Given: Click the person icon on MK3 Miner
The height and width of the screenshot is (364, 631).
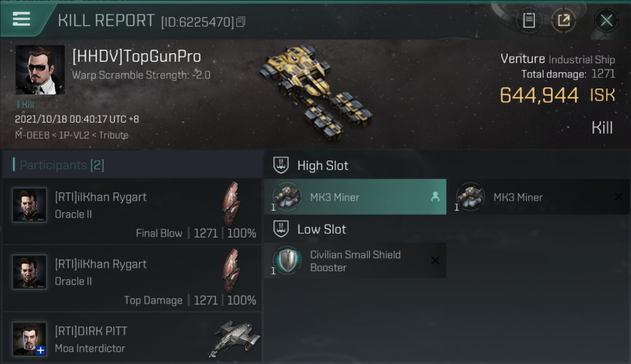Looking at the screenshot, I should point(435,197).
